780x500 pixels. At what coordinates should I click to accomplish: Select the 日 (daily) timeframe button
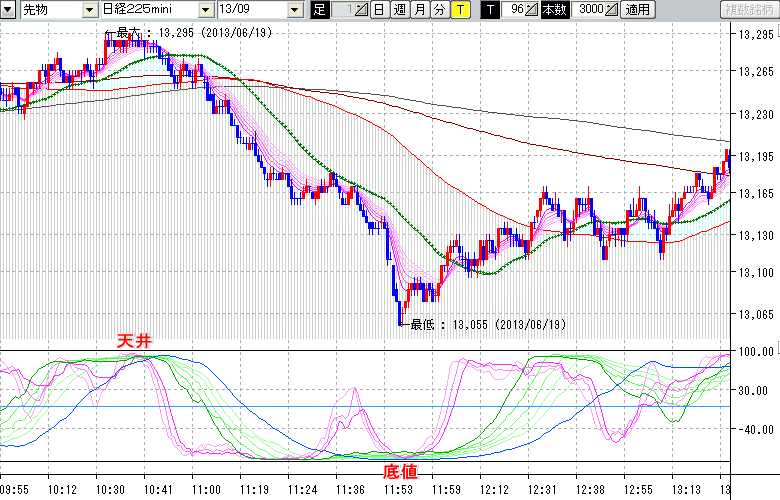380,10
